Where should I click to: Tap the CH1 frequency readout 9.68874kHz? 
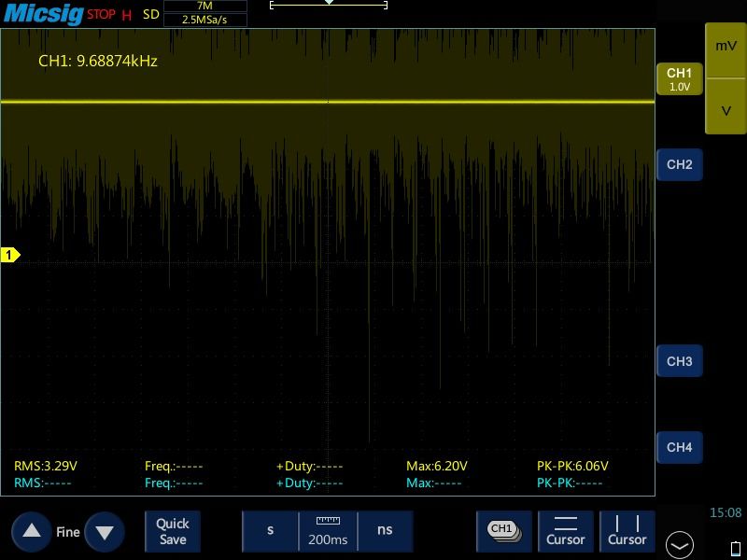pos(98,61)
